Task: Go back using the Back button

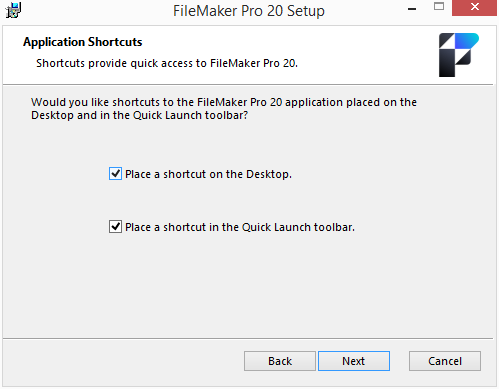Action: [x=280, y=361]
